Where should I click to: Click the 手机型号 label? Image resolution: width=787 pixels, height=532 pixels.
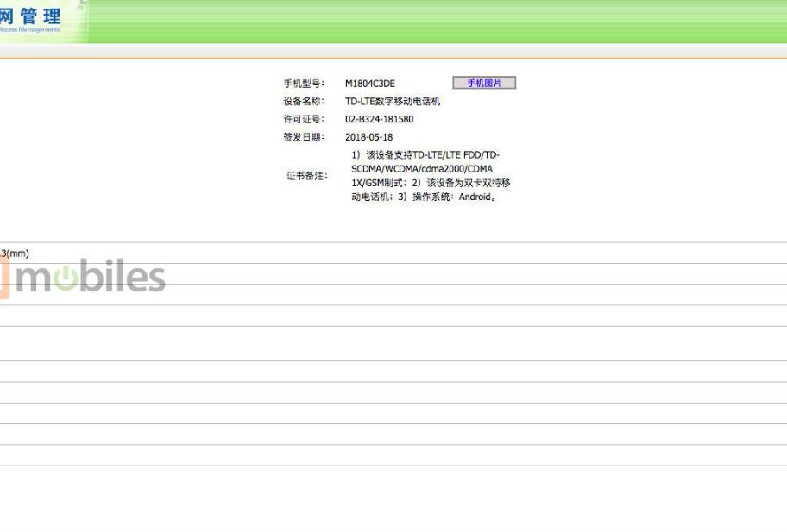pos(304,84)
